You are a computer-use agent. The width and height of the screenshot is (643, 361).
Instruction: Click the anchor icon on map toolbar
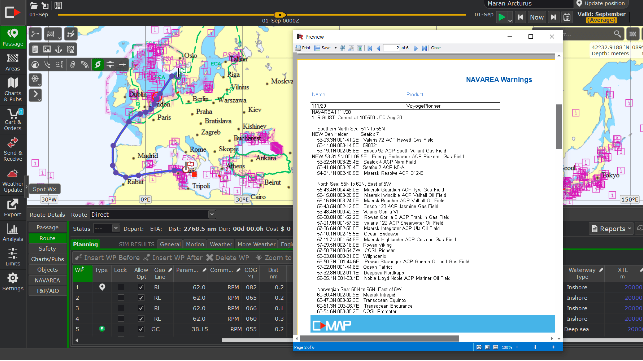[59, 49]
